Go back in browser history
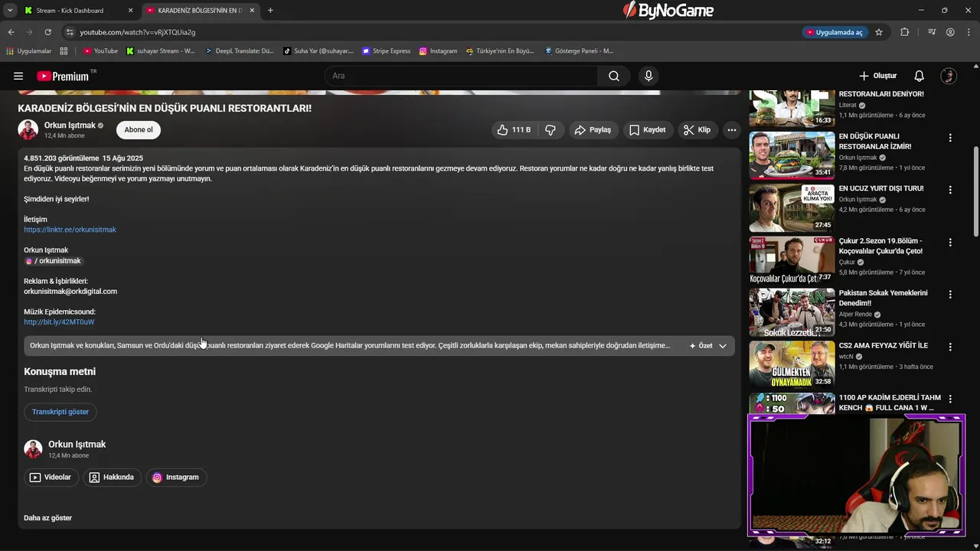The width and height of the screenshot is (980, 551). 11,32
